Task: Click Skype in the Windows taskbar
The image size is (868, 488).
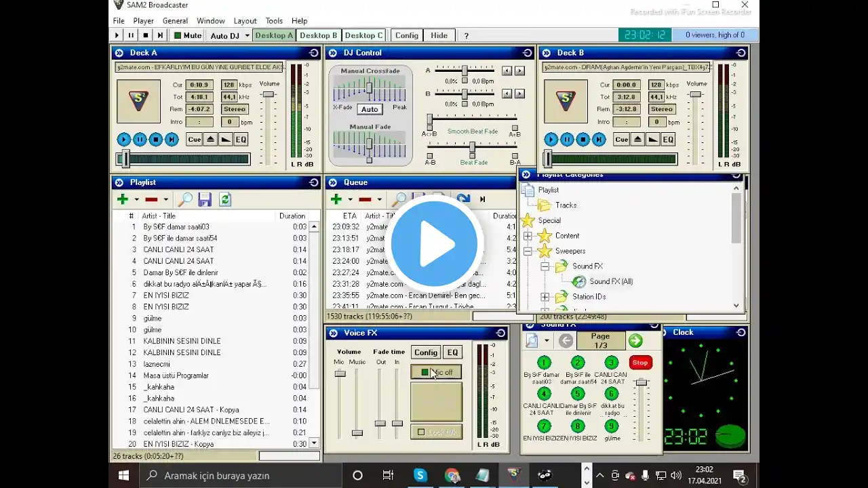Action: (420, 475)
